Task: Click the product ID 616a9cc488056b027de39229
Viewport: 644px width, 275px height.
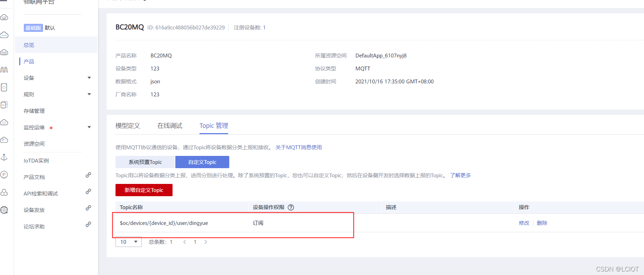Action: [x=190, y=27]
